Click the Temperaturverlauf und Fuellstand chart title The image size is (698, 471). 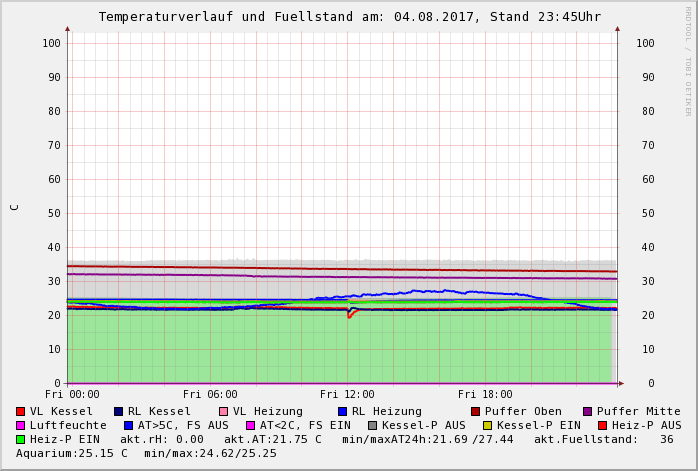(x=349, y=17)
